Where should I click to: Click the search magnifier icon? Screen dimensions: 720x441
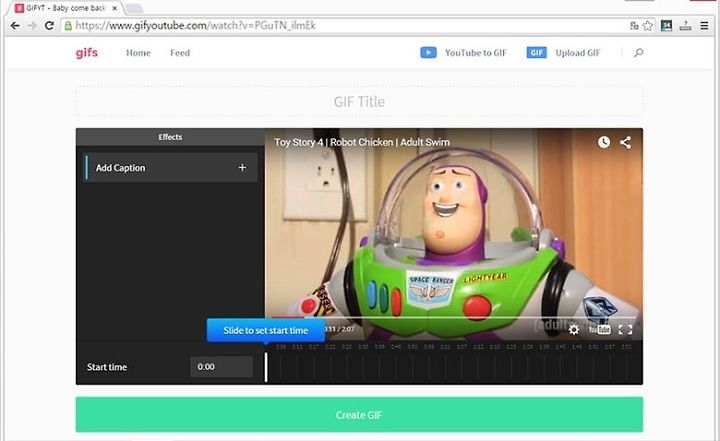click(x=638, y=53)
